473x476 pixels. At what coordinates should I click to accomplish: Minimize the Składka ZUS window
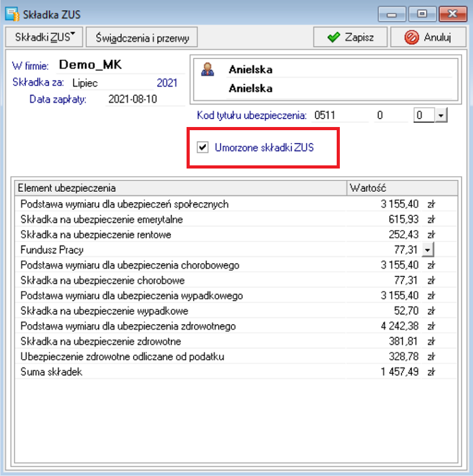pos(392,14)
